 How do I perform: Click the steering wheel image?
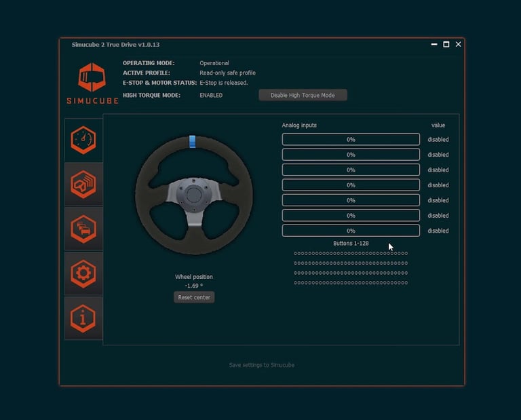pos(194,195)
